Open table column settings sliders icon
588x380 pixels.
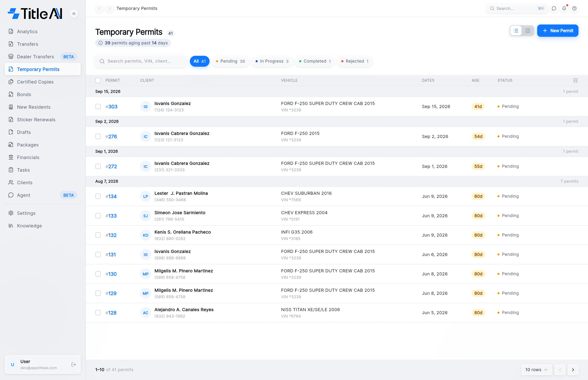(575, 80)
